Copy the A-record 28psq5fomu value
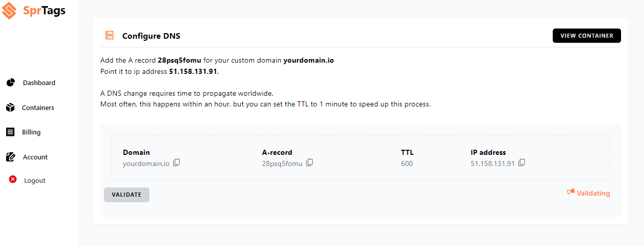644x246 pixels. 310,163
